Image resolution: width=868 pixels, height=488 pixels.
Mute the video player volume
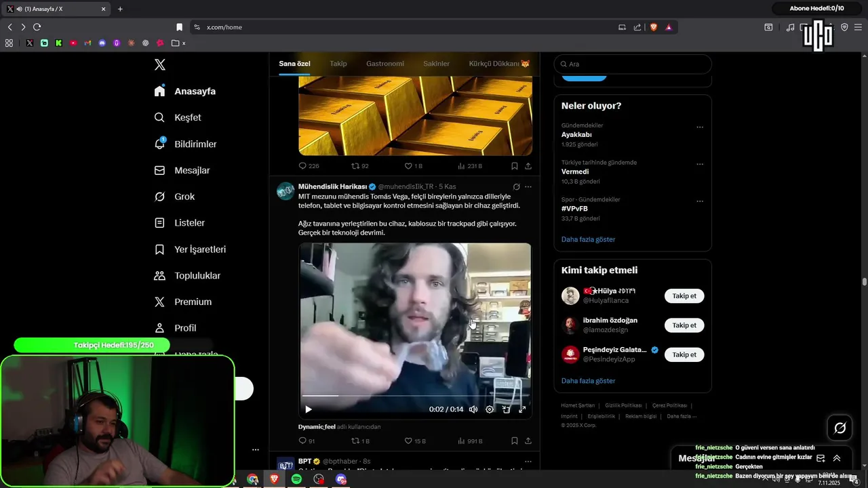pyautogui.click(x=473, y=409)
